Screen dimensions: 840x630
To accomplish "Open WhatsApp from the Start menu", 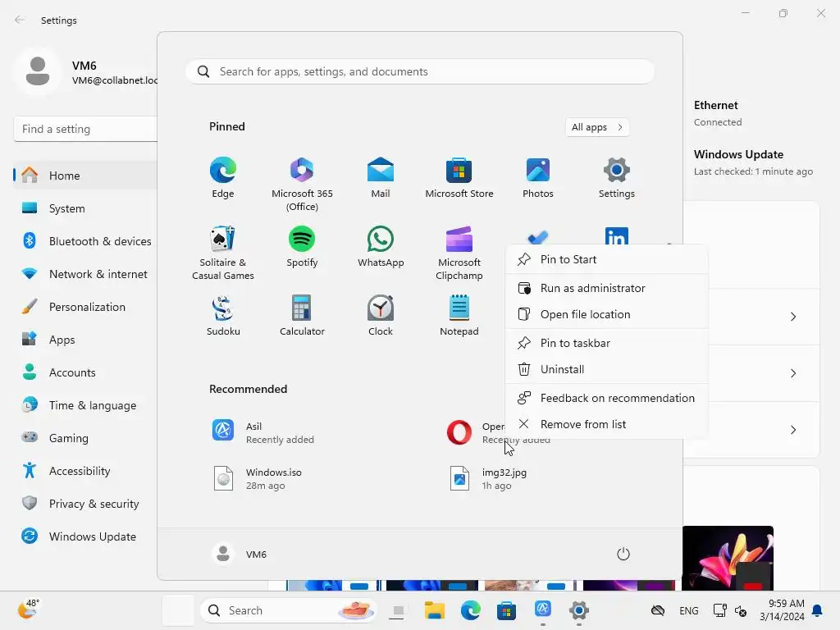I will pos(381,247).
